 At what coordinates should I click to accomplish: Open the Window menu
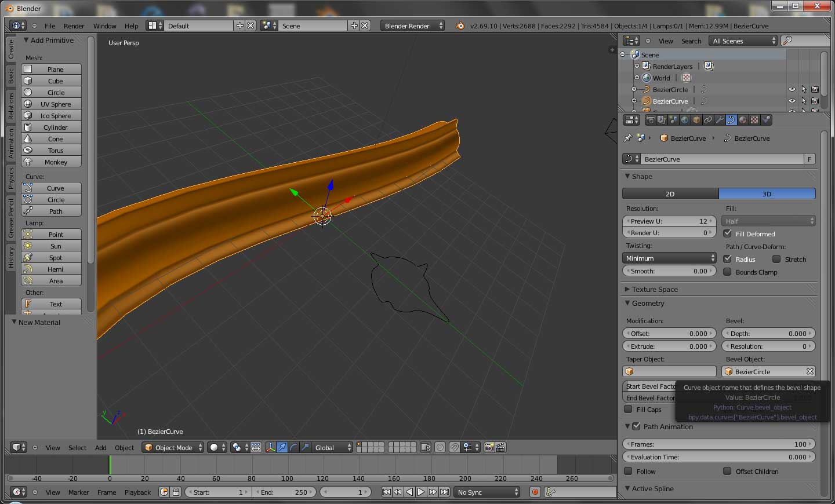(104, 25)
